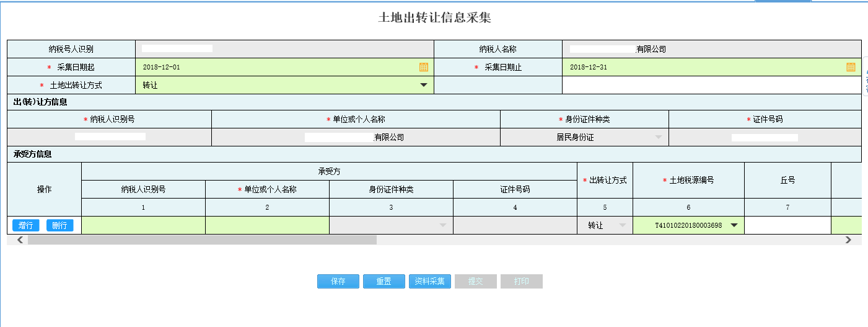868x327 pixels.
Task: Click left arrow of horizontal scrollbar
Action: tap(20, 240)
